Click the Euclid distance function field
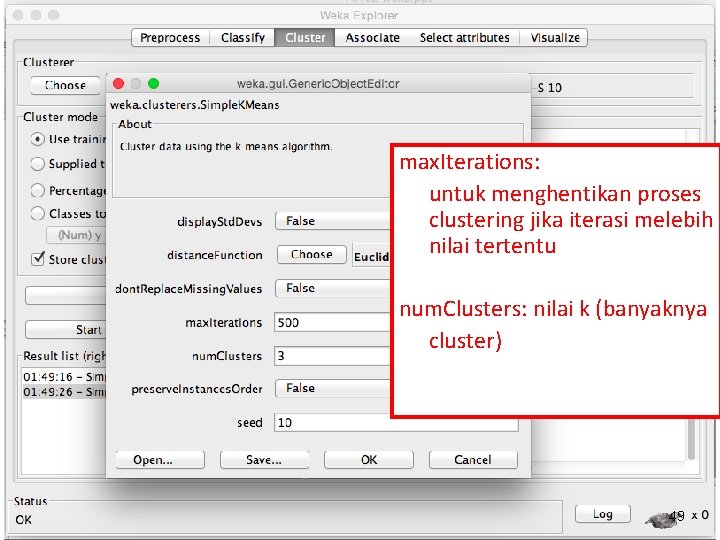This screenshot has height=540, width=720. coord(371,256)
